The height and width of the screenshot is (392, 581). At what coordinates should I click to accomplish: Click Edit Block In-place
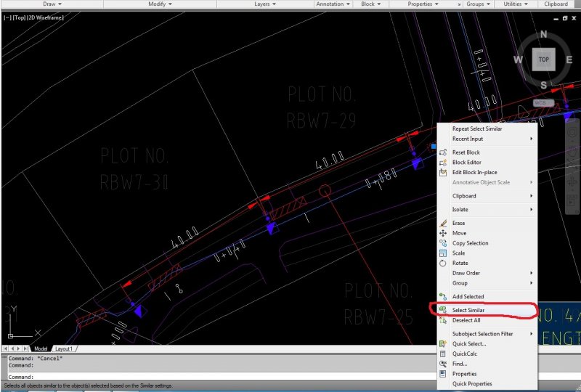pos(474,172)
